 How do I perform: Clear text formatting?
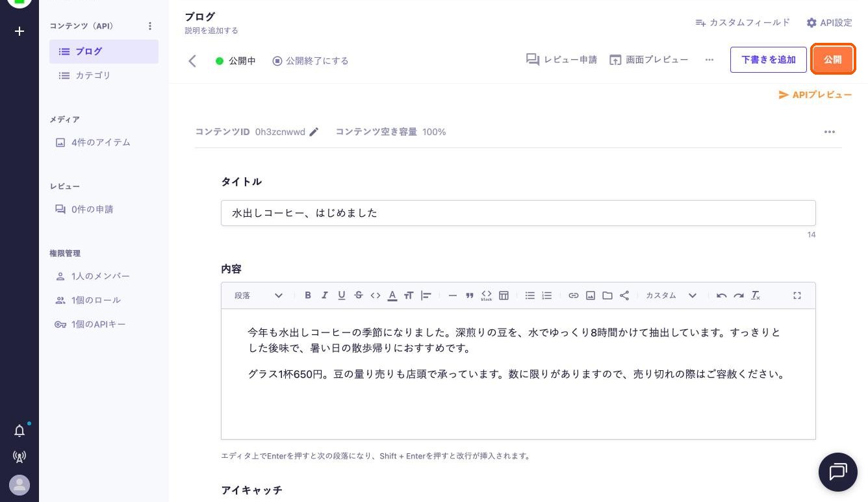[756, 295]
